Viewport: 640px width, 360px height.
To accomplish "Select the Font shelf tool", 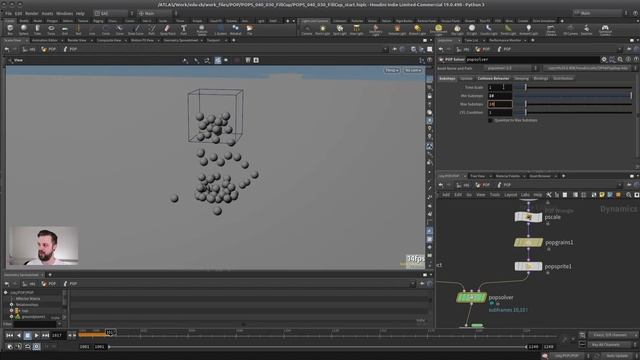I will tap(184, 29).
